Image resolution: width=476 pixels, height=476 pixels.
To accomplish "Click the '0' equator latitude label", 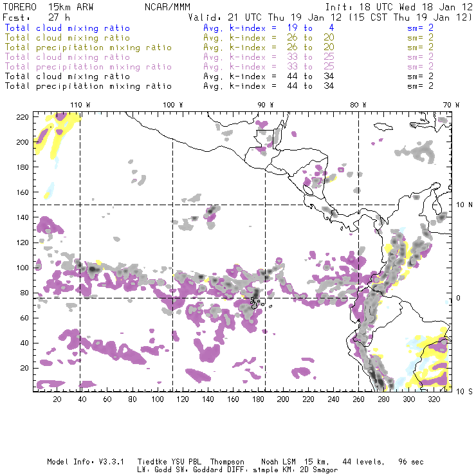I will [459, 298].
